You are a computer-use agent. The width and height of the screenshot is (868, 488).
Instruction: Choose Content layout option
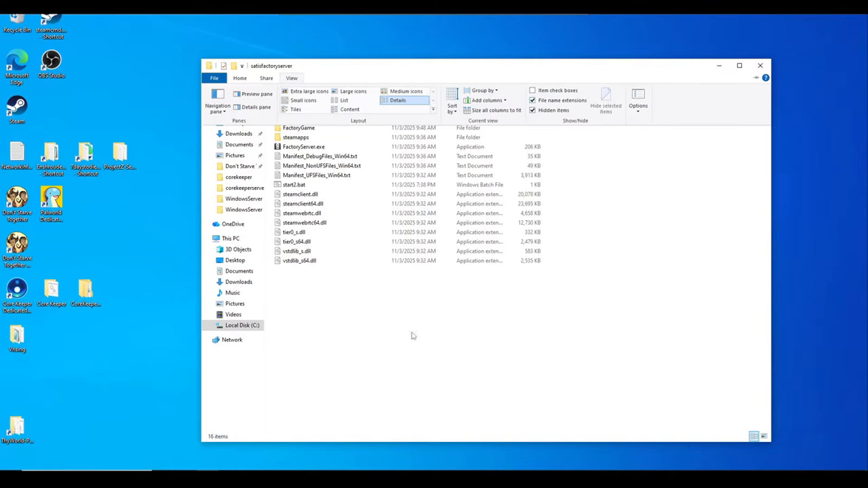tap(346, 110)
